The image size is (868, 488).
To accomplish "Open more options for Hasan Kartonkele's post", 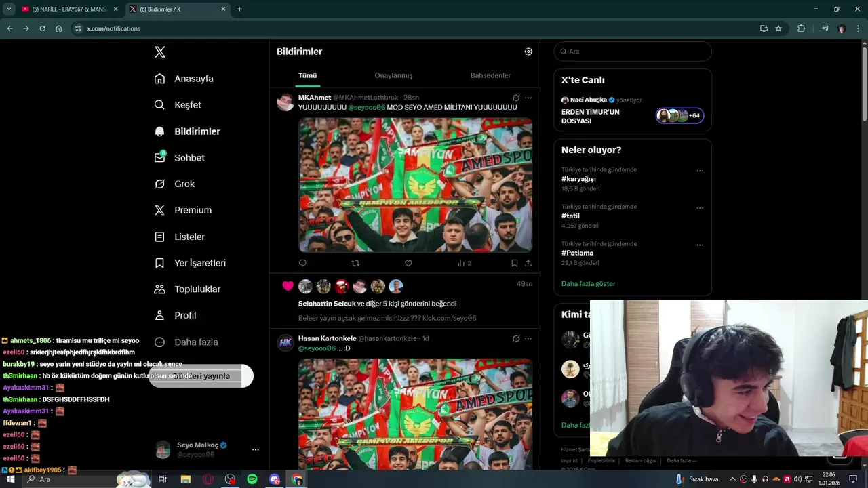I will point(528,338).
